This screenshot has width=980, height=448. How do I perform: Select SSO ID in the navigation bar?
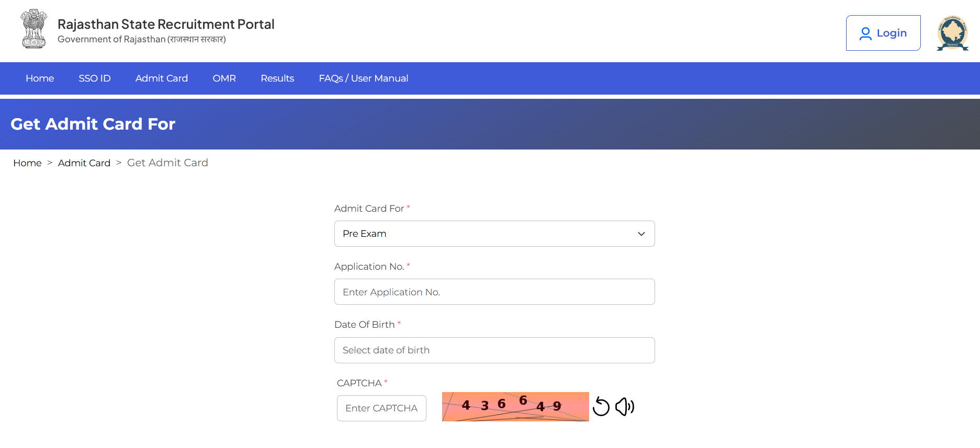(x=95, y=78)
